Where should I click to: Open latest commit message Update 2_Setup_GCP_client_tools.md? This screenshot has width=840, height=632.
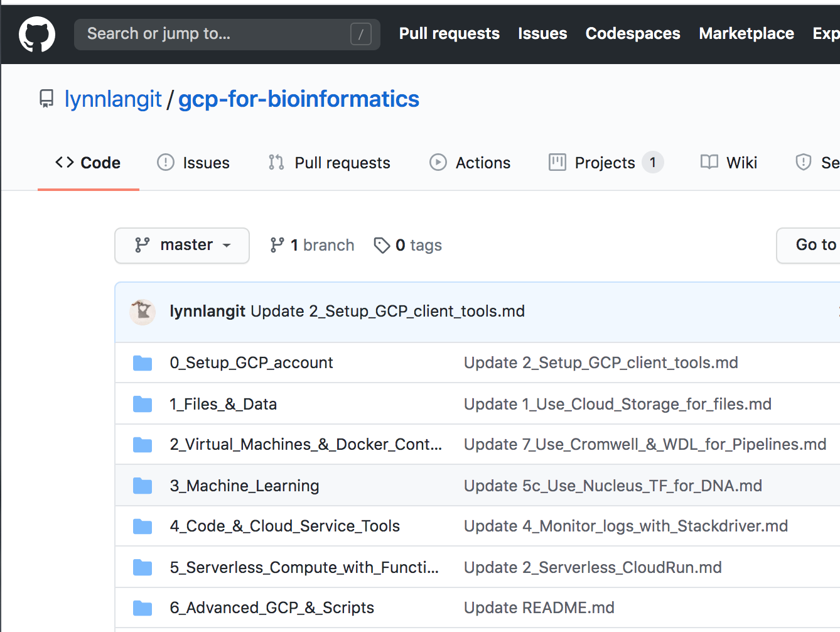tap(387, 312)
